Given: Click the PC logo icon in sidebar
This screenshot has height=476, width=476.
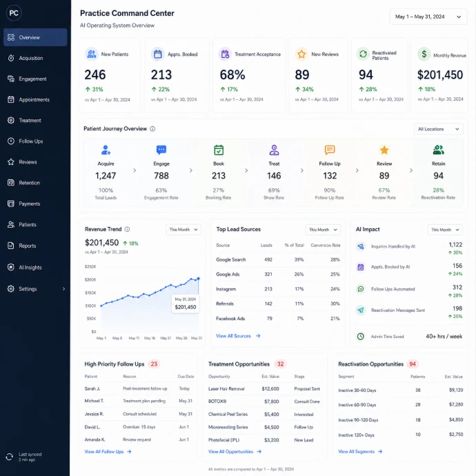Looking at the screenshot, I should click(x=14, y=13).
